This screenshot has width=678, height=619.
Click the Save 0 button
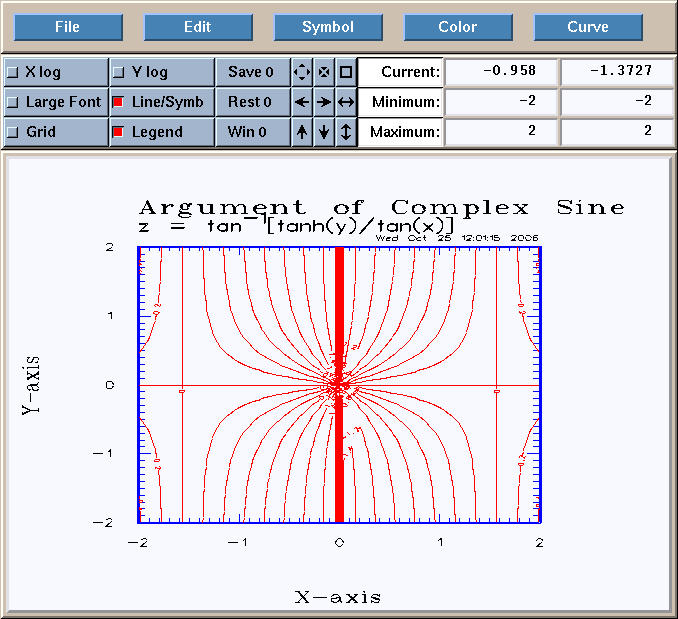point(250,72)
